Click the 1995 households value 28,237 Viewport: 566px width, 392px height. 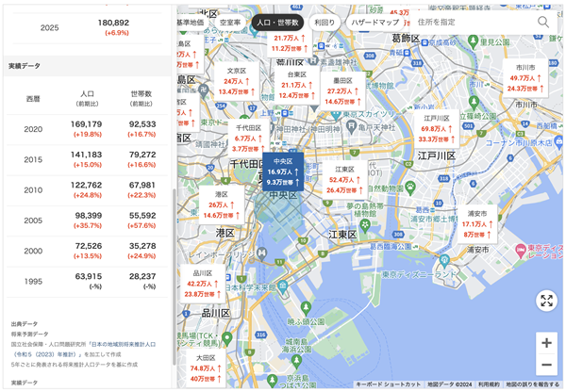click(142, 277)
